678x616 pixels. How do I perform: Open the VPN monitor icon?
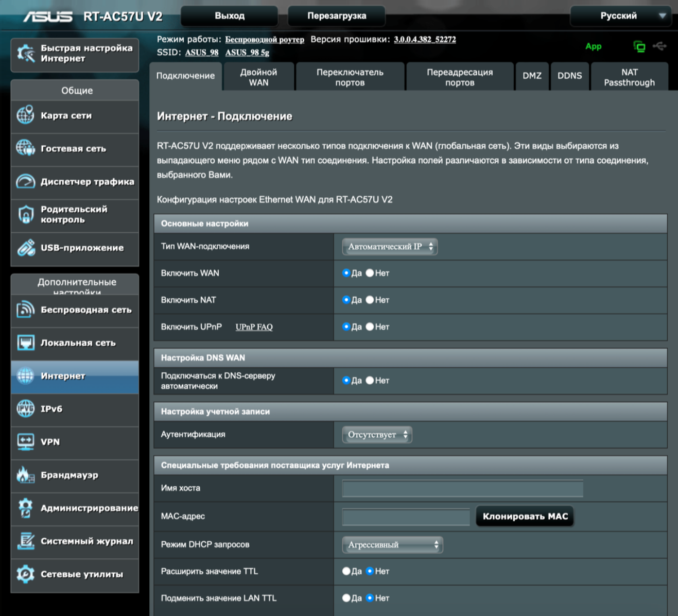[x=25, y=442]
